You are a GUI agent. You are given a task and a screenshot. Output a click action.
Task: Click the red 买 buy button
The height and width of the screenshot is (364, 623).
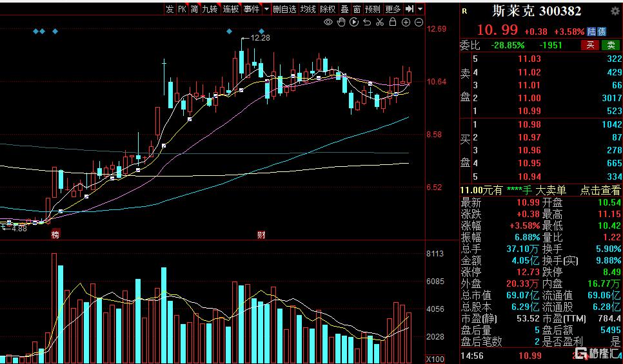590,45
